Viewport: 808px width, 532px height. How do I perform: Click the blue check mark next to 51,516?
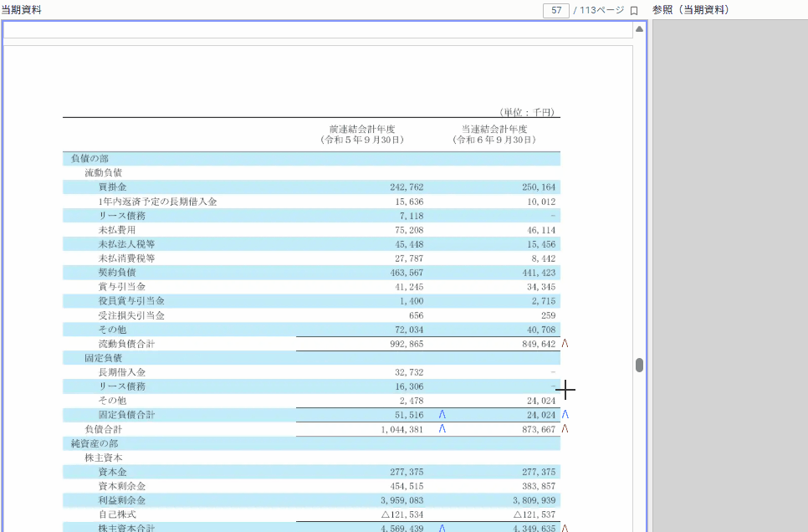coord(442,414)
